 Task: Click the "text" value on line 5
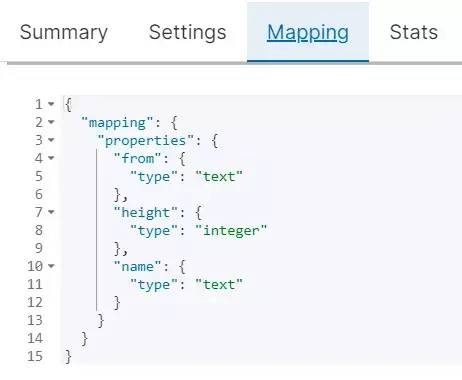coord(219,177)
